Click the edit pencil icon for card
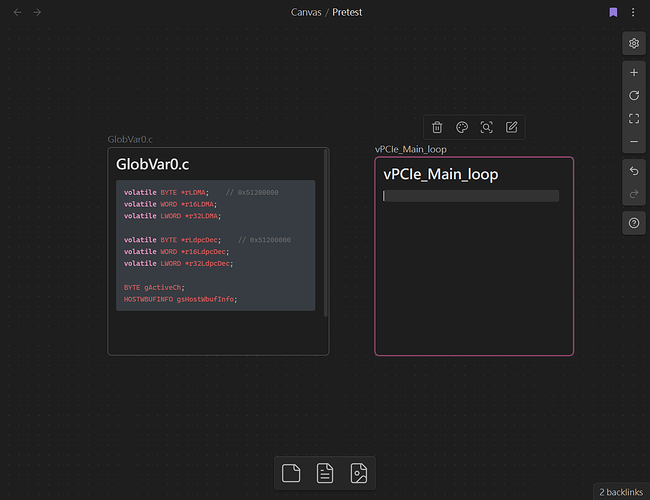650x500 pixels. point(512,127)
